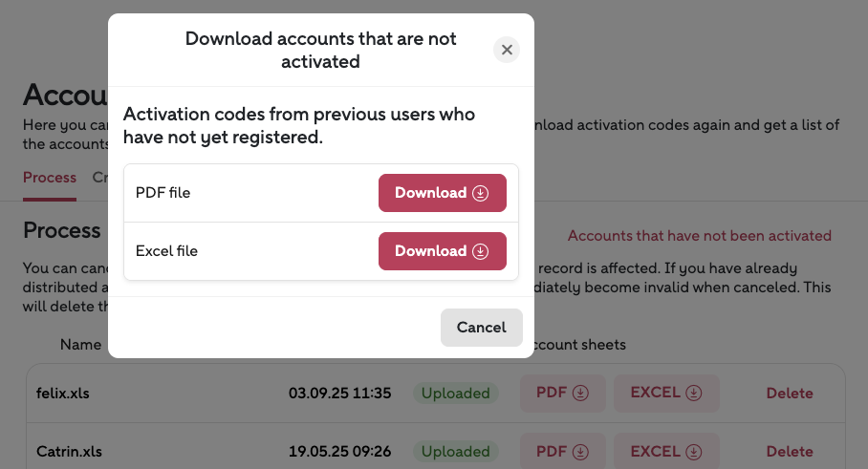Image resolution: width=868 pixels, height=469 pixels.
Task: Delete the Catrin.xls upload
Action: point(789,451)
